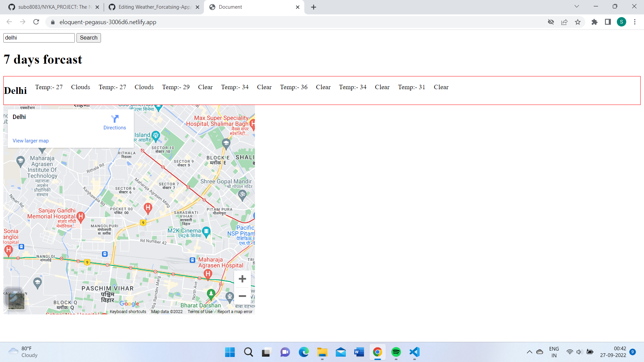Select the zoom-in control on the map
This screenshot has width=644, height=362.
tap(242, 279)
